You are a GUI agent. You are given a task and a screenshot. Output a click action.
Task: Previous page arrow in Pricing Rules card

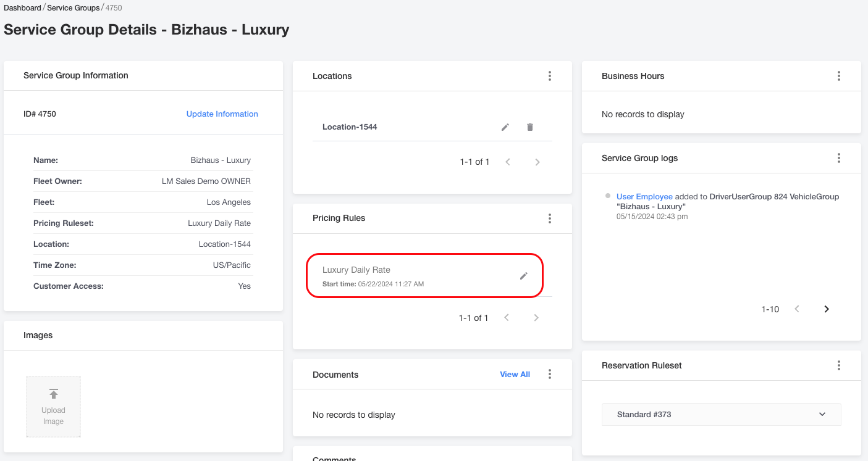[507, 318]
